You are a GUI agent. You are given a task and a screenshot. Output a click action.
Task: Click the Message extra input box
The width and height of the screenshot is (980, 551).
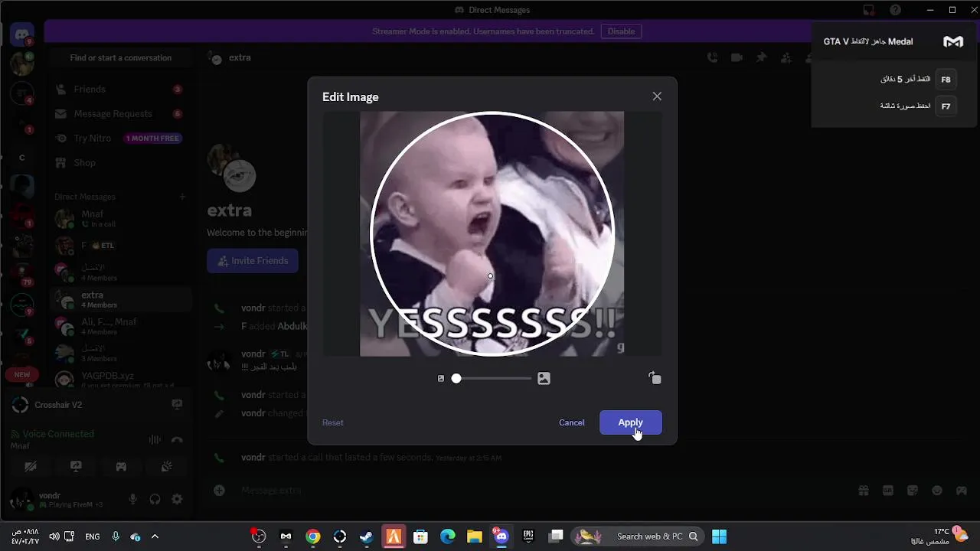coord(536,490)
